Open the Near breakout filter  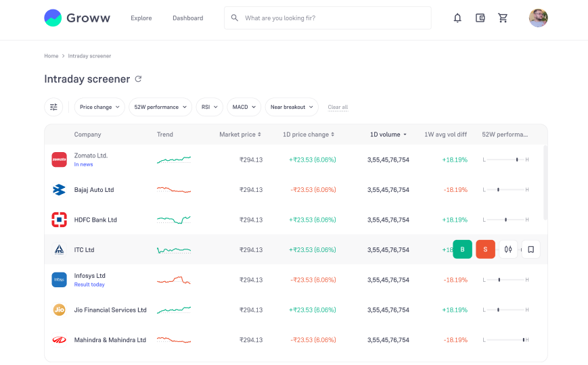(292, 107)
